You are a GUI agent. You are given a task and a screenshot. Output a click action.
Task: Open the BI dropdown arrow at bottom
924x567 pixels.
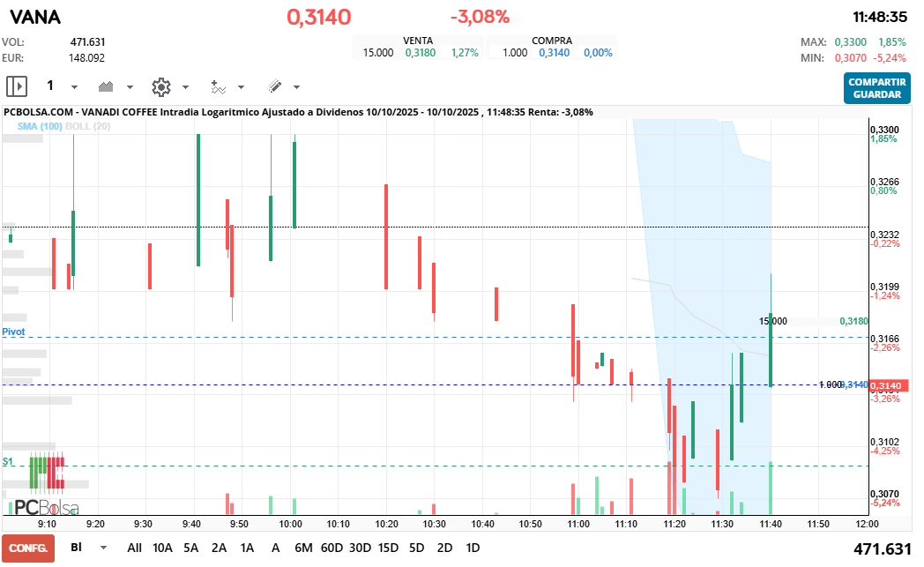pos(104,548)
